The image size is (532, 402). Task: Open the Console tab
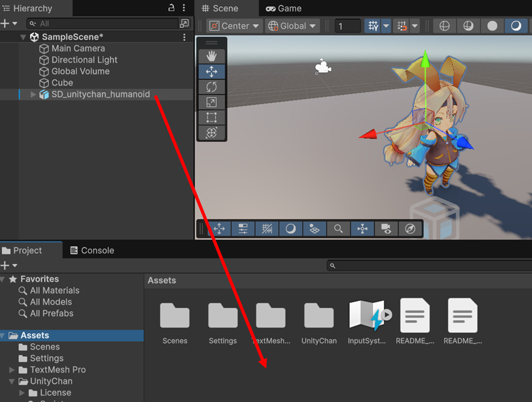92,251
